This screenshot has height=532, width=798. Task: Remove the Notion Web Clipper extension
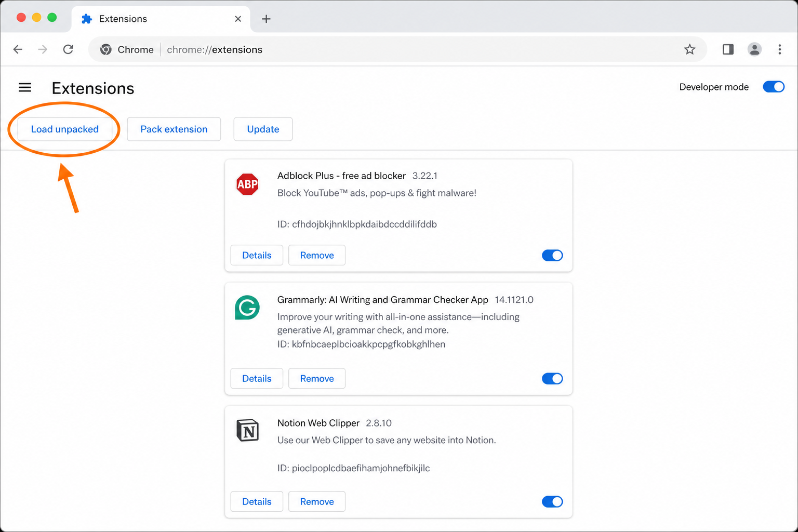317,501
